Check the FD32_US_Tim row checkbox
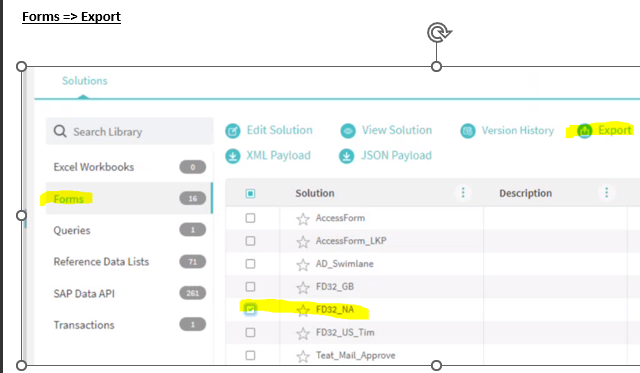The height and width of the screenshot is (373, 640). pyautogui.click(x=250, y=332)
